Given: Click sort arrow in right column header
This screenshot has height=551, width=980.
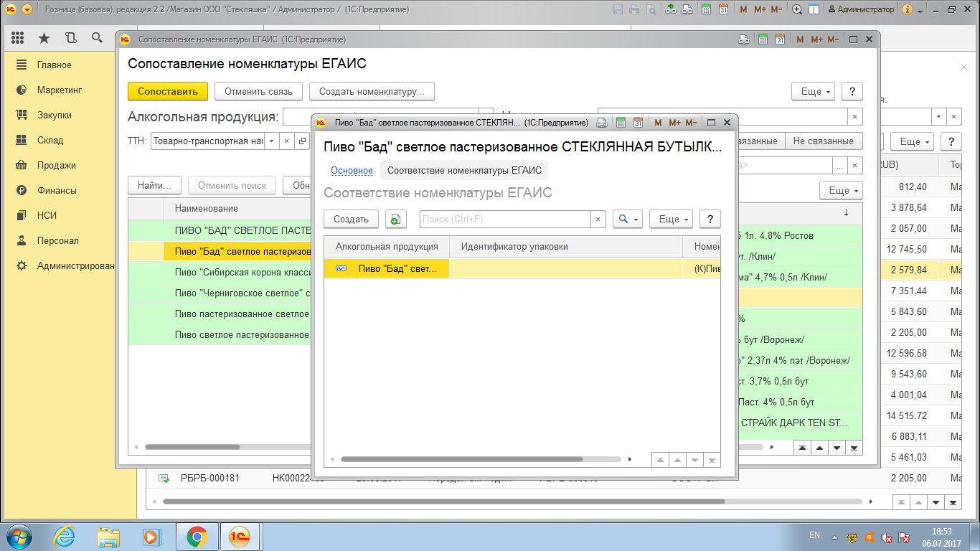Looking at the screenshot, I should click(x=846, y=212).
